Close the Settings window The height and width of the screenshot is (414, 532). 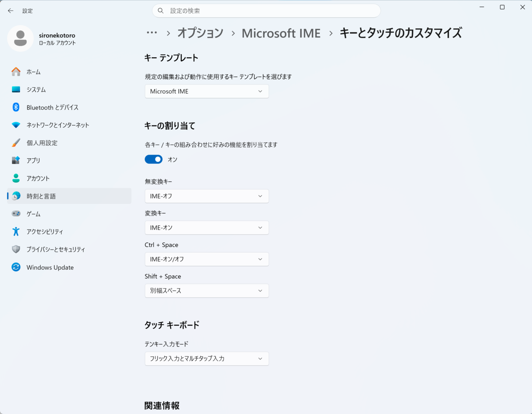[x=522, y=7]
